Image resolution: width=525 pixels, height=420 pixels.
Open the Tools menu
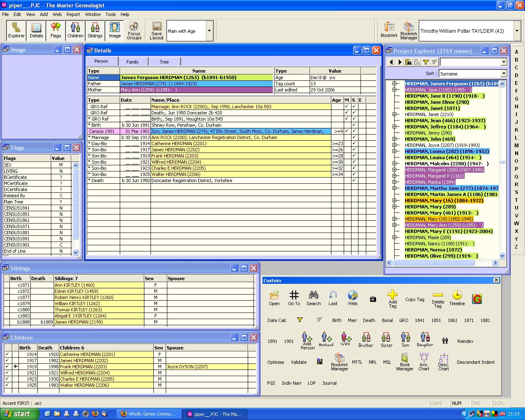coord(111,14)
